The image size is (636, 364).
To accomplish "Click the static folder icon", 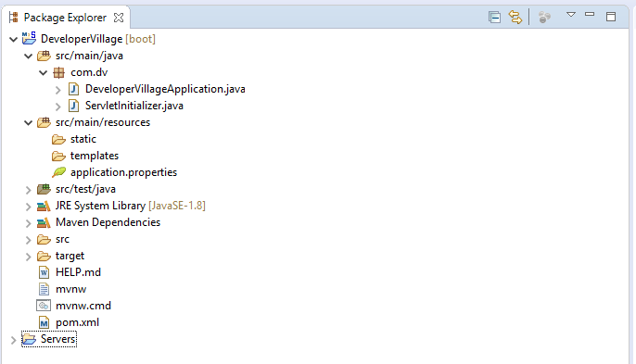I will (x=58, y=140).
